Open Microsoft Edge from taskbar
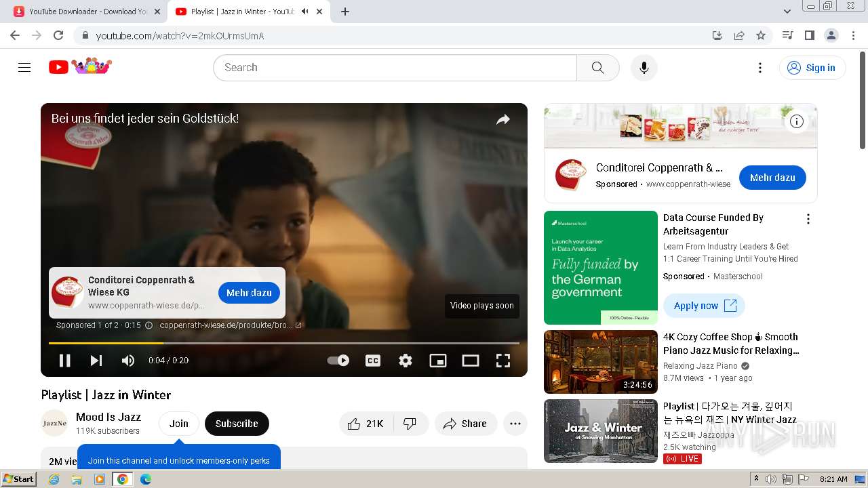 tap(145, 479)
